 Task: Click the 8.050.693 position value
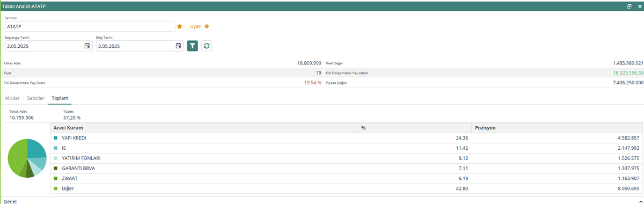629,188
